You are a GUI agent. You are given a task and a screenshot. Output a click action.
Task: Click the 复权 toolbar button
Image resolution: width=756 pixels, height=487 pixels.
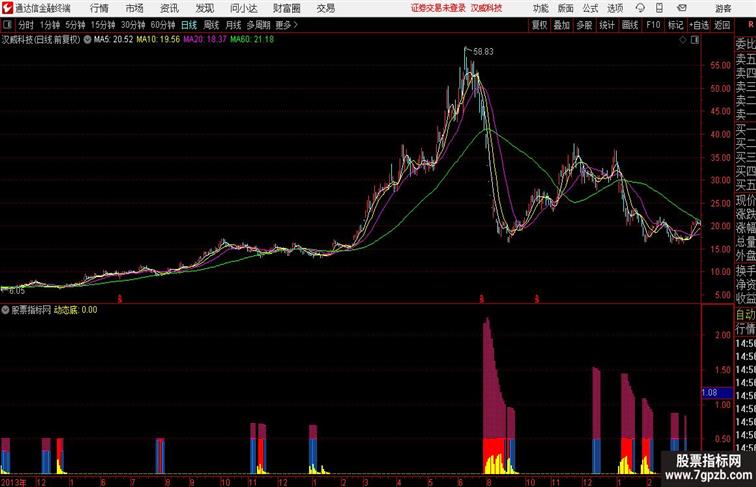pyautogui.click(x=540, y=25)
